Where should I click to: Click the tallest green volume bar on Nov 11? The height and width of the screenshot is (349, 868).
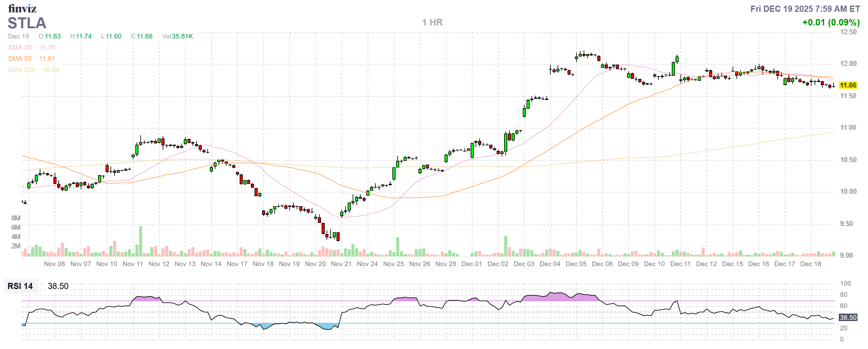pos(141,241)
